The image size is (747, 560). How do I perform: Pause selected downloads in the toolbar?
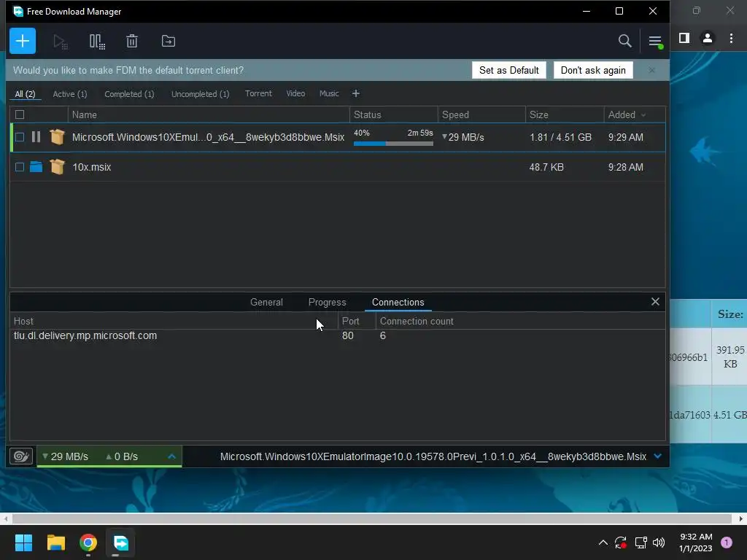pos(97,42)
